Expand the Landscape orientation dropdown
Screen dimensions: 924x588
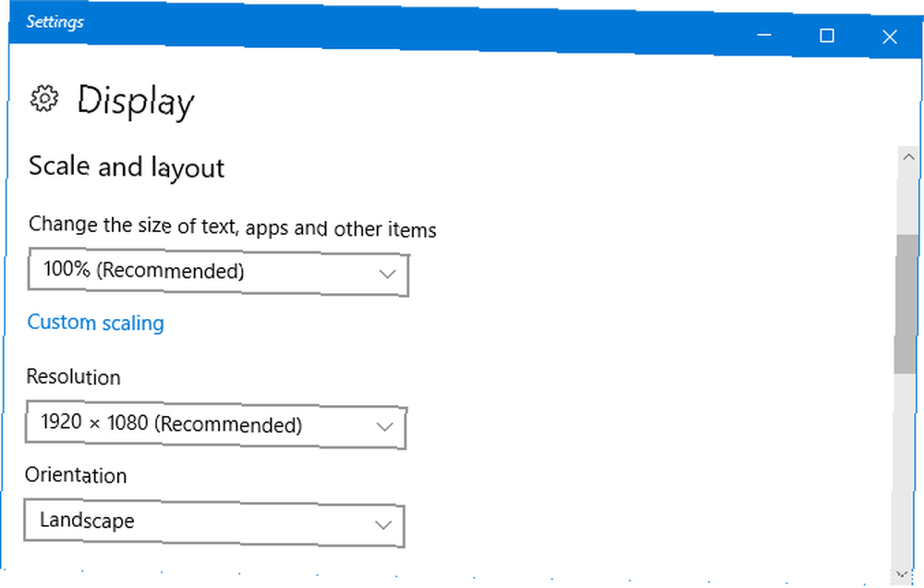tap(213, 522)
